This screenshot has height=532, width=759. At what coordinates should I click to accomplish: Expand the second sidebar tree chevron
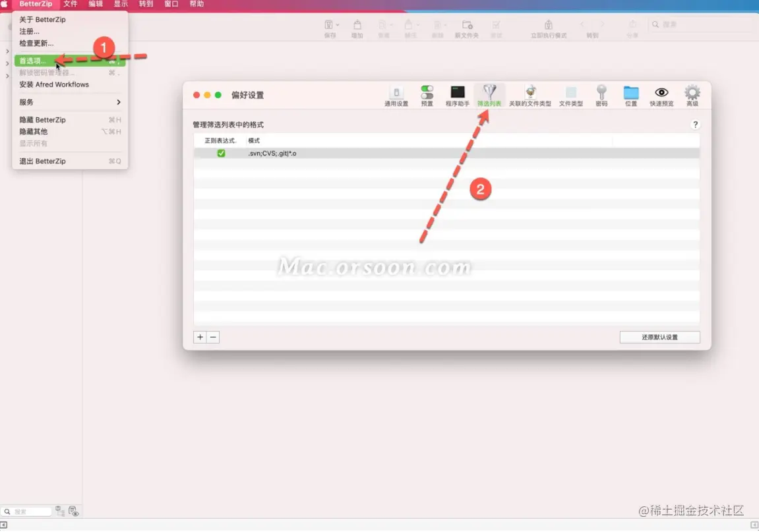(7, 63)
